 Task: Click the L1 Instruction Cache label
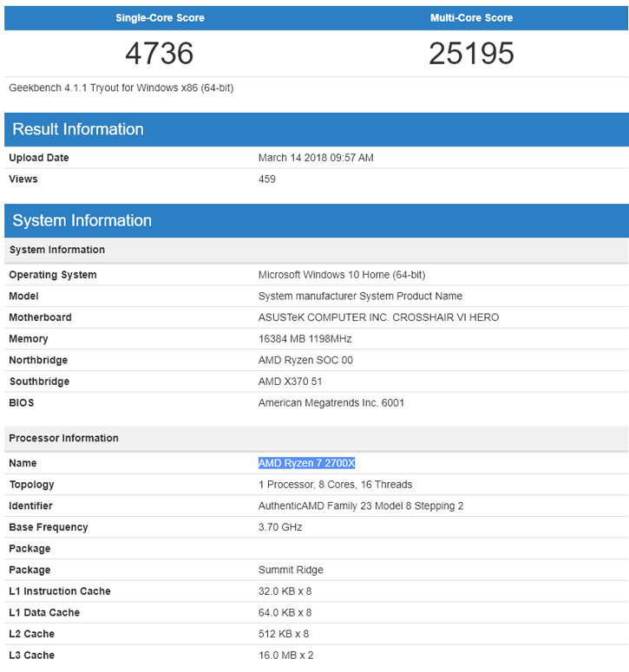tap(60, 591)
